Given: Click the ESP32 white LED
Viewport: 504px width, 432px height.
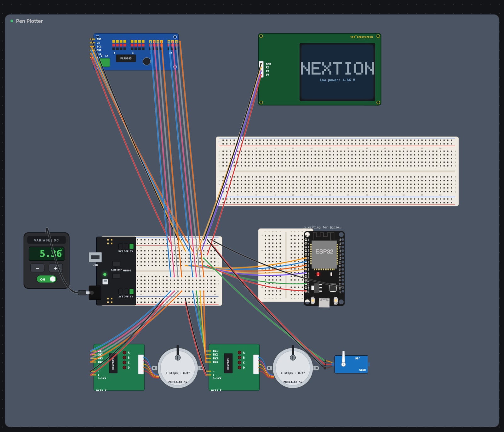Looking at the screenshot, I should pyautogui.click(x=331, y=274).
